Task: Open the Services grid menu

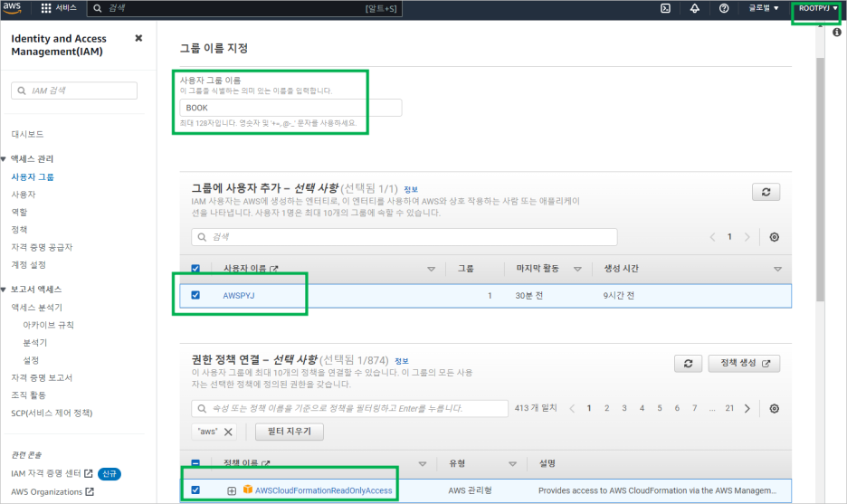Action: click(x=58, y=8)
